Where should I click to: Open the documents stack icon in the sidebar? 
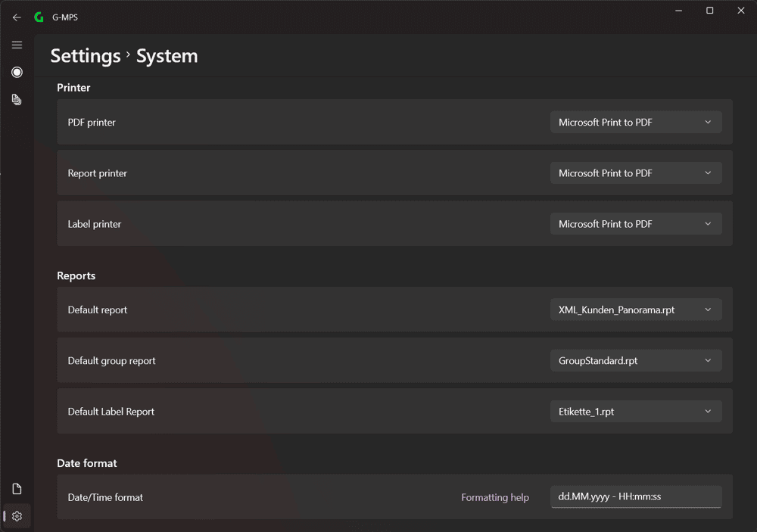[x=17, y=99]
